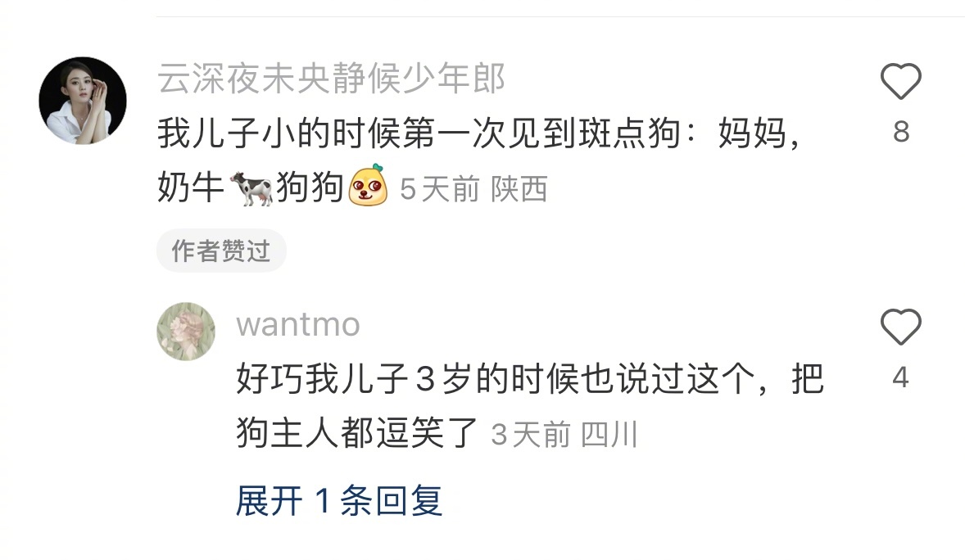The image size is (965, 560).
Task: Open profile picture of 云深夜未央静候少年郎
Action: pos(83,101)
